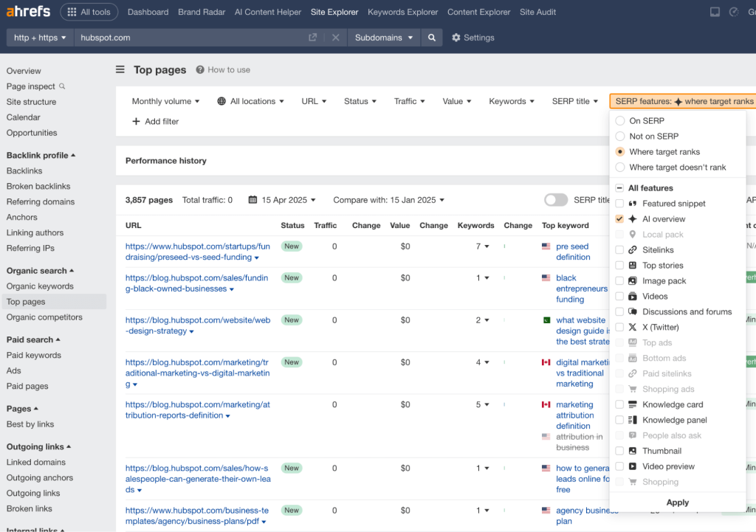Click the Videos icon
Image resolution: width=756 pixels, height=532 pixels.
[633, 296]
